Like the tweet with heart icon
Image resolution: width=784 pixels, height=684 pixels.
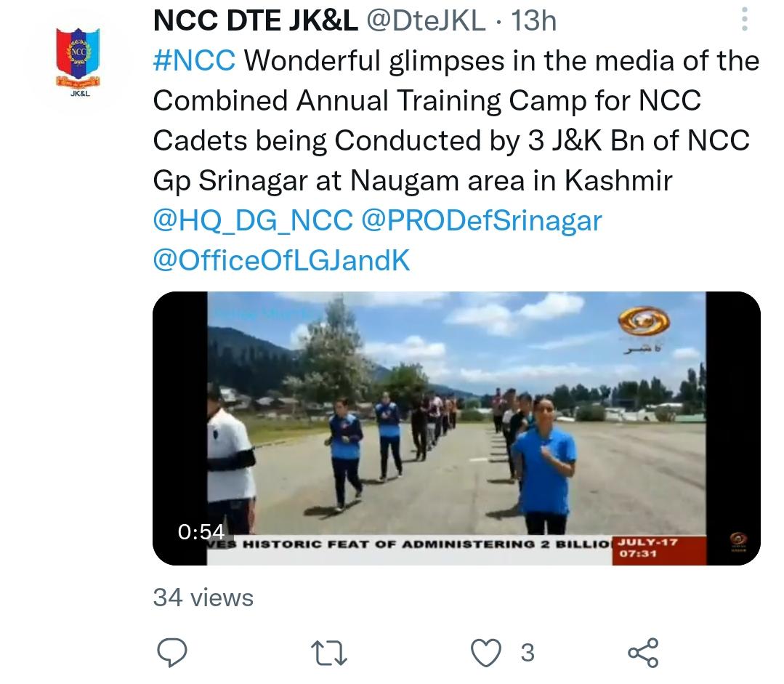pyautogui.click(x=486, y=653)
